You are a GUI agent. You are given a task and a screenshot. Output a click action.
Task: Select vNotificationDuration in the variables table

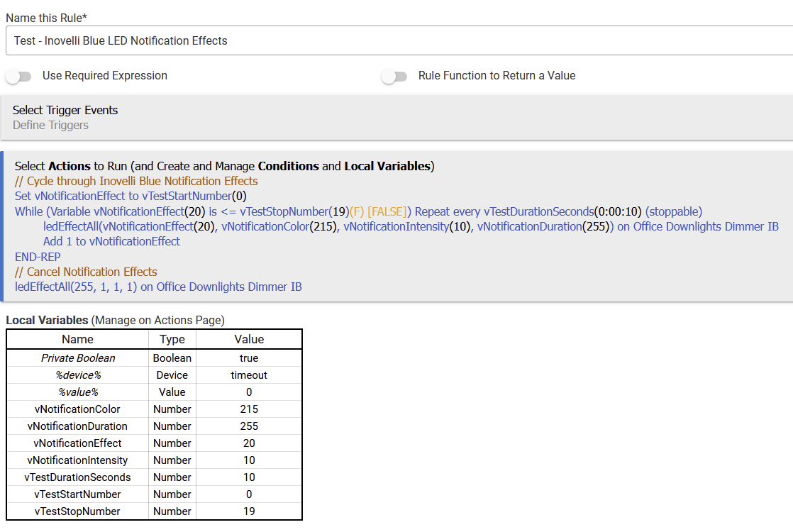[77, 426]
